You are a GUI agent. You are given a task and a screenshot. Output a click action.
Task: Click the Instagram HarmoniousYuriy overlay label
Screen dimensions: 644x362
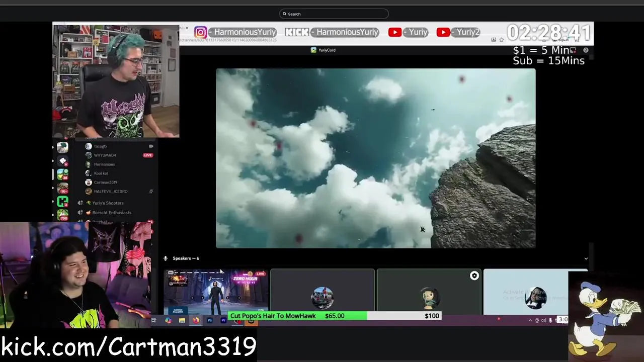pyautogui.click(x=236, y=32)
